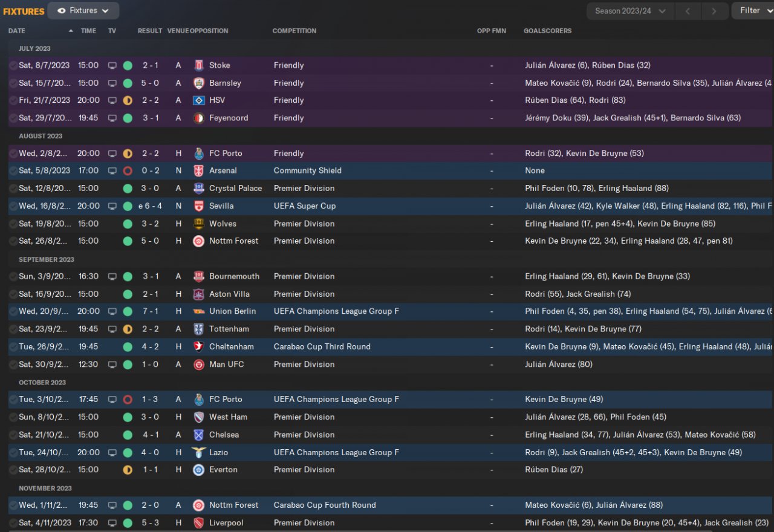774x532 pixels.
Task: Click the Lazio club crest icon
Action: [x=198, y=453]
